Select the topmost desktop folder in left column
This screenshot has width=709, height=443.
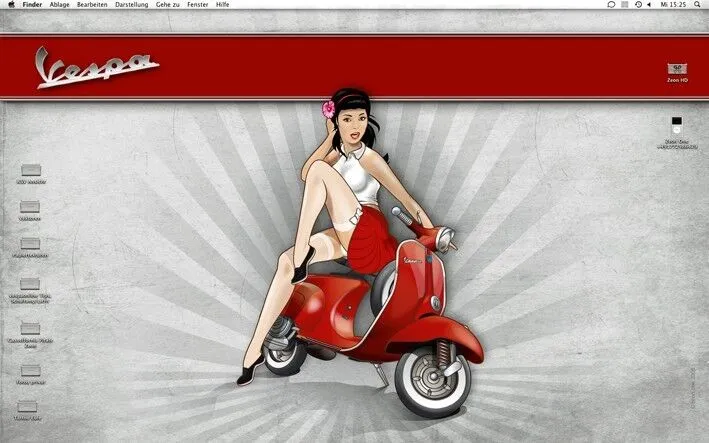coord(30,171)
